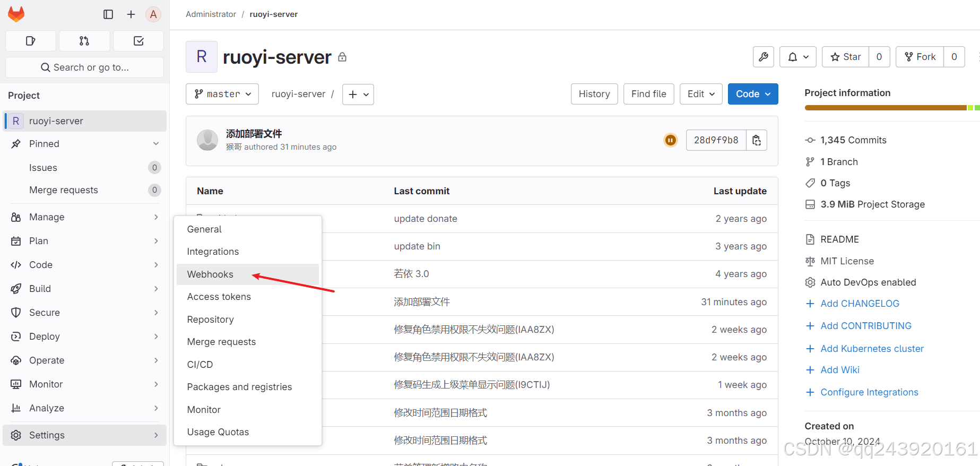The image size is (980, 466).
Task: Select Access tokens in the Settings flyout
Action: tap(248, 297)
